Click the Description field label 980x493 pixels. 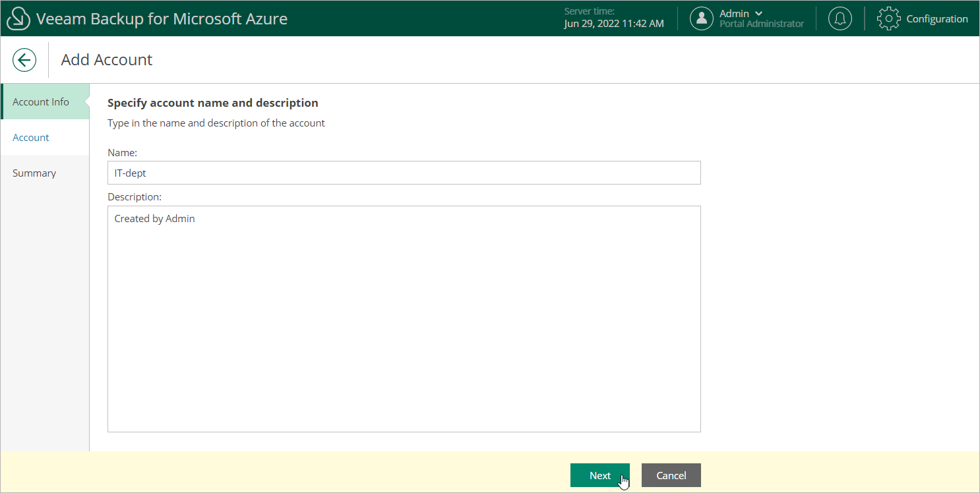tap(135, 196)
